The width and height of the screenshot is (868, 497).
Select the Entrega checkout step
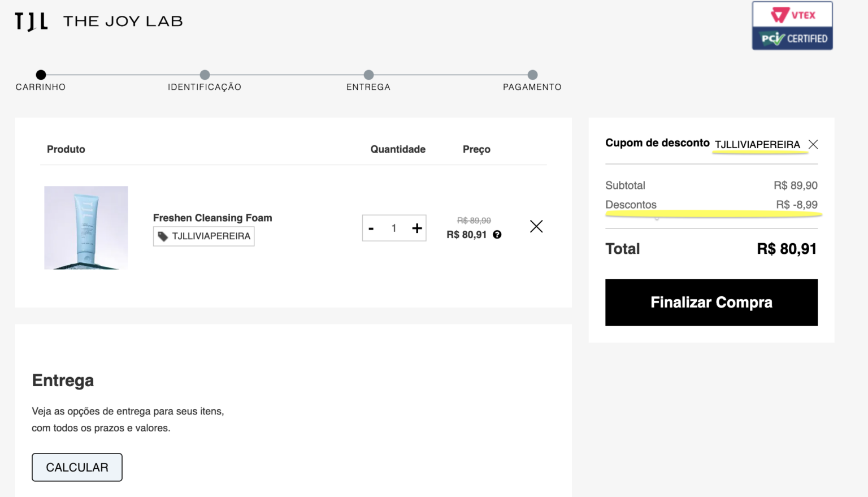click(368, 75)
